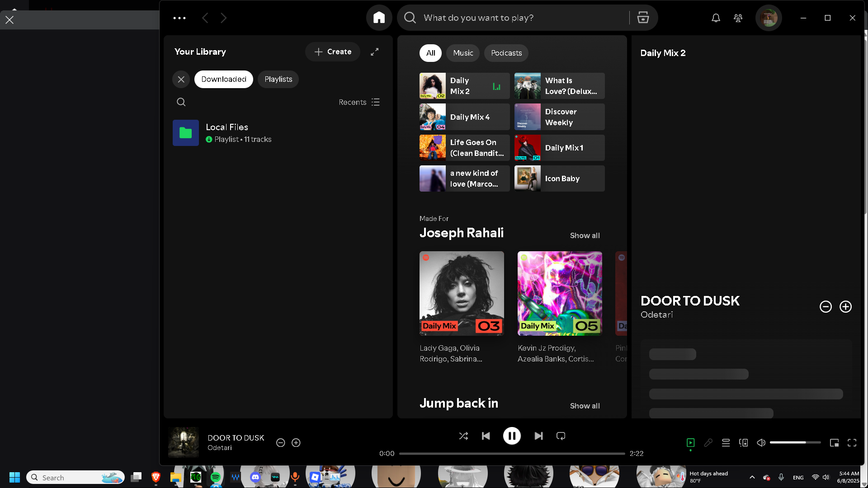The width and height of the screenshot is (868, 488).
Task: Select the All filter tab
Action: tap(430, 53)
